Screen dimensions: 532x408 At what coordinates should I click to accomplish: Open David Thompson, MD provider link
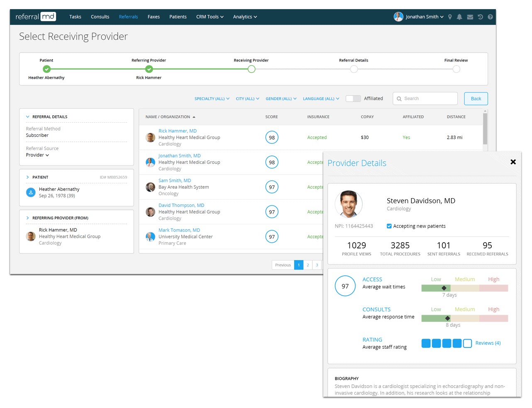point(181,206)
